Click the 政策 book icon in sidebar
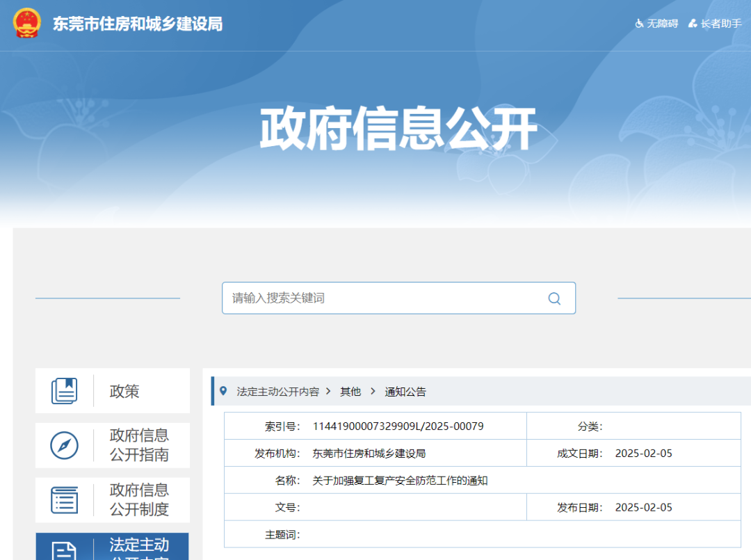Screen dimensions: 751x560 (64, 391)
